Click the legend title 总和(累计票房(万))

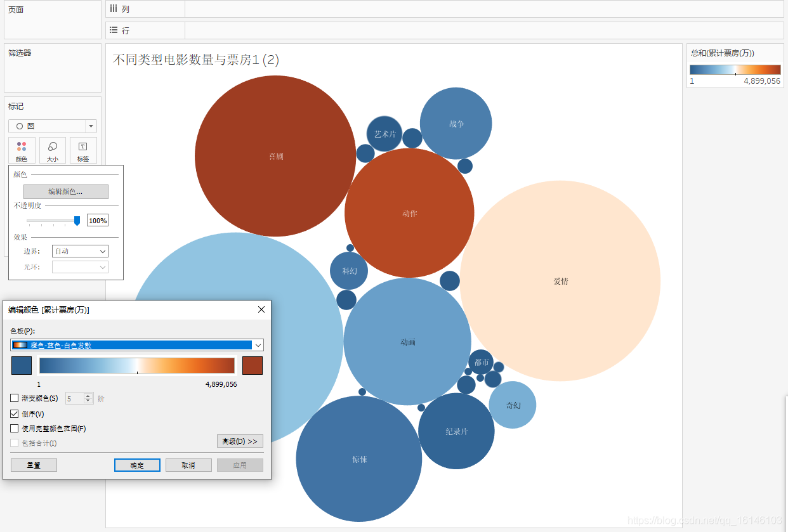click(723, 53)
